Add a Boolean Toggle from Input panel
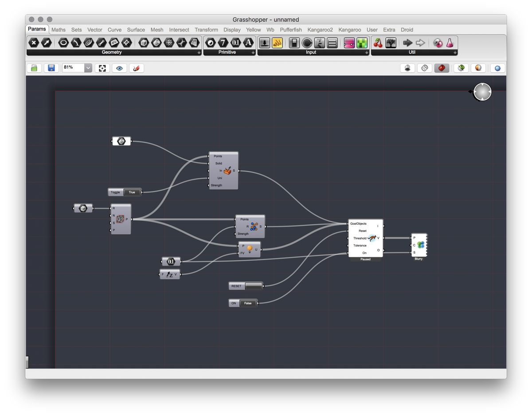Image resolution: width=532 pixels, height=415 pixels. [x=294, y=43]
